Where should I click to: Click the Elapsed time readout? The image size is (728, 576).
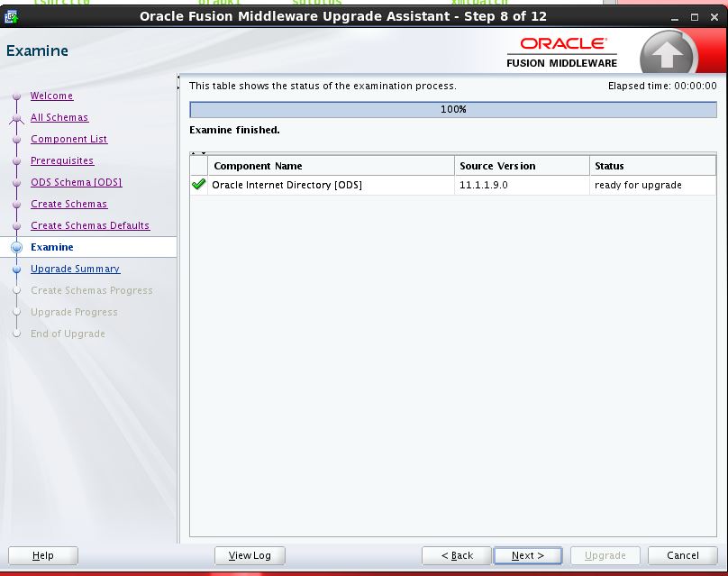click(x=662, y=86)
